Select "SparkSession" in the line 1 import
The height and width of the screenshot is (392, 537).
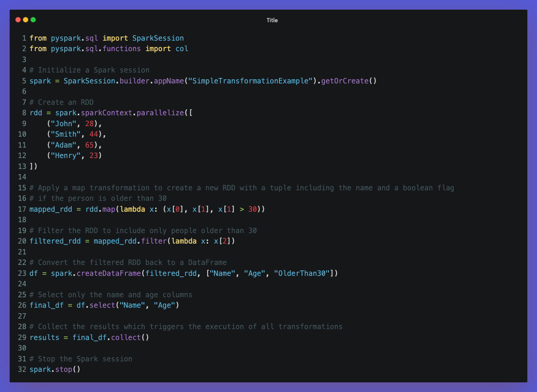[x=158, y=38]
